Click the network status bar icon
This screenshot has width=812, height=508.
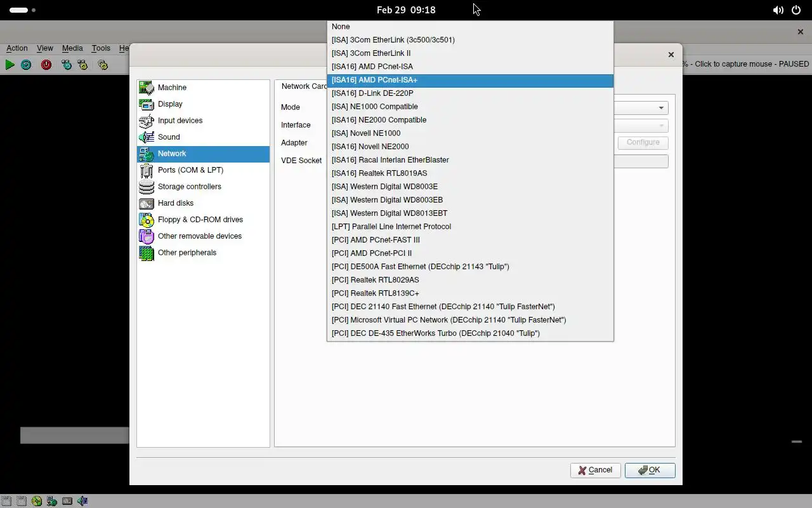(x=52, y=501)
